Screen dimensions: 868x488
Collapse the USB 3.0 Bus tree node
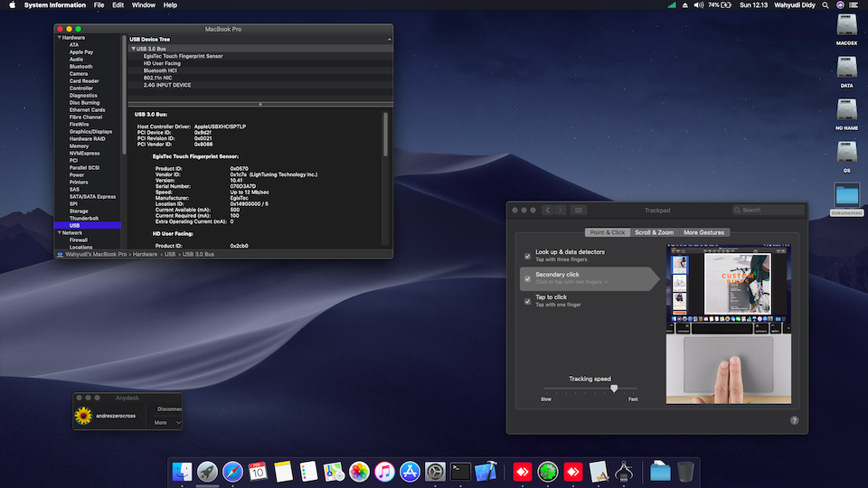tap(134, 49)
